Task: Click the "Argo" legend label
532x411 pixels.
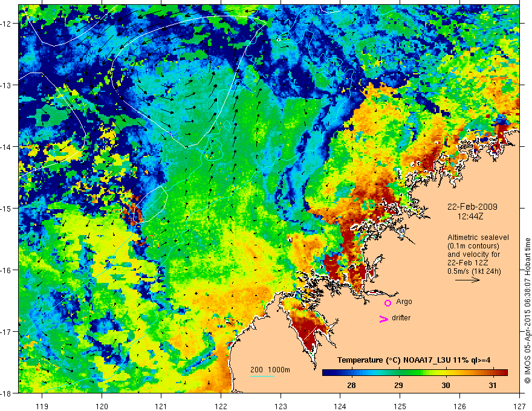Action: [x=404, y=302]
